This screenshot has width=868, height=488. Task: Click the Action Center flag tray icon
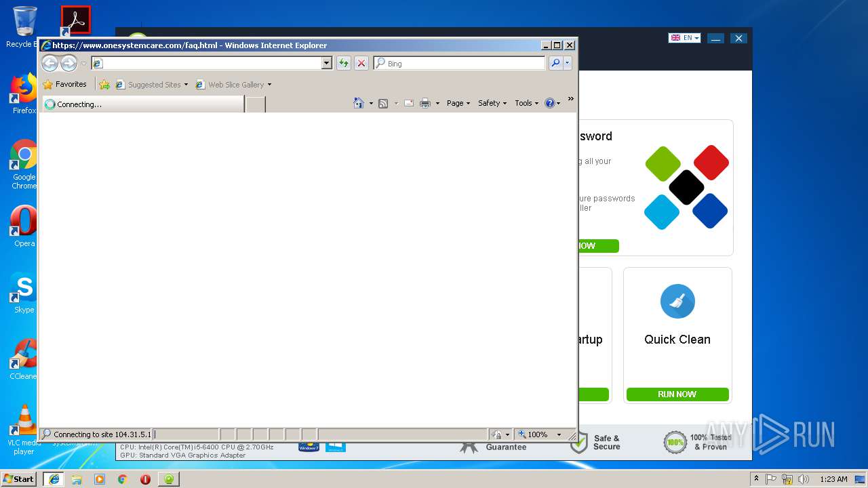coord(771,479)
